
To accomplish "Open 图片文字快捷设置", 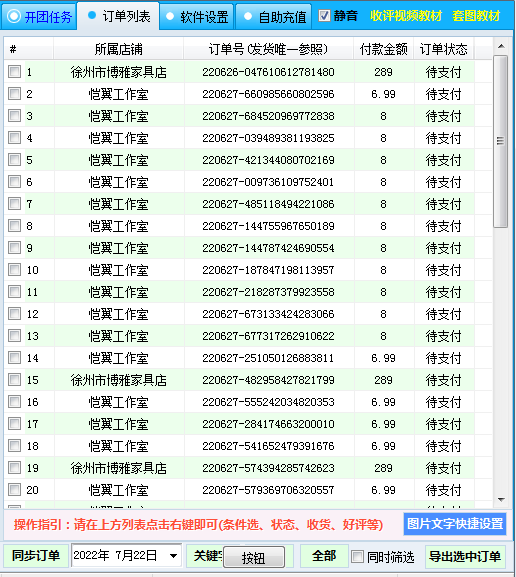I will pos(455,524).
